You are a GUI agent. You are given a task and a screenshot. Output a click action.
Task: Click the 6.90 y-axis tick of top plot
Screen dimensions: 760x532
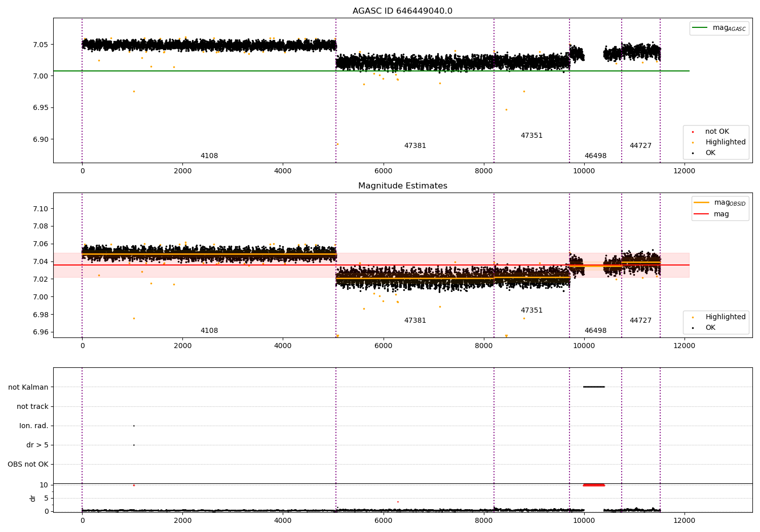41,140
